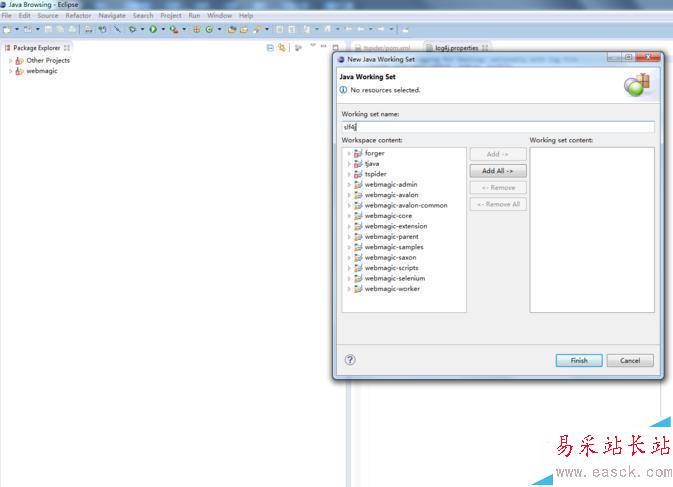Select webmagic-saxon project
The image size is (673, 487).
390,257
